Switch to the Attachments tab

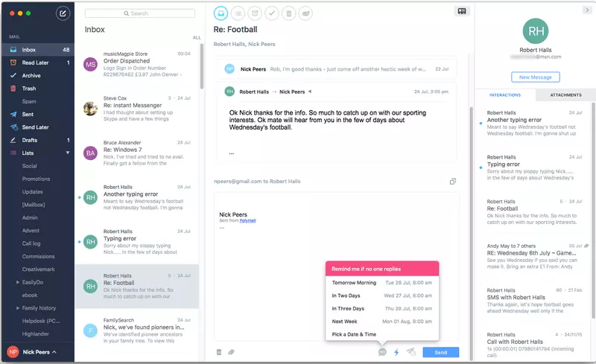pos(565,95)
